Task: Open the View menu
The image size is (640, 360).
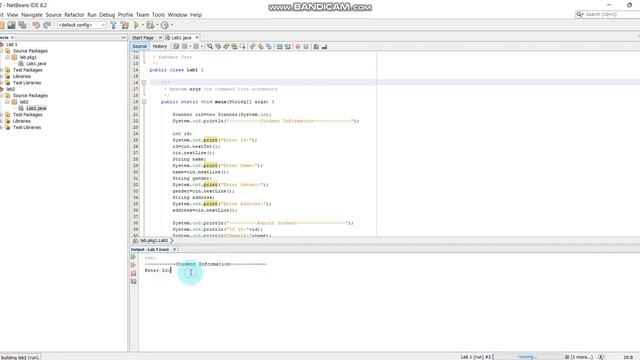Action: tap(12, 15)
